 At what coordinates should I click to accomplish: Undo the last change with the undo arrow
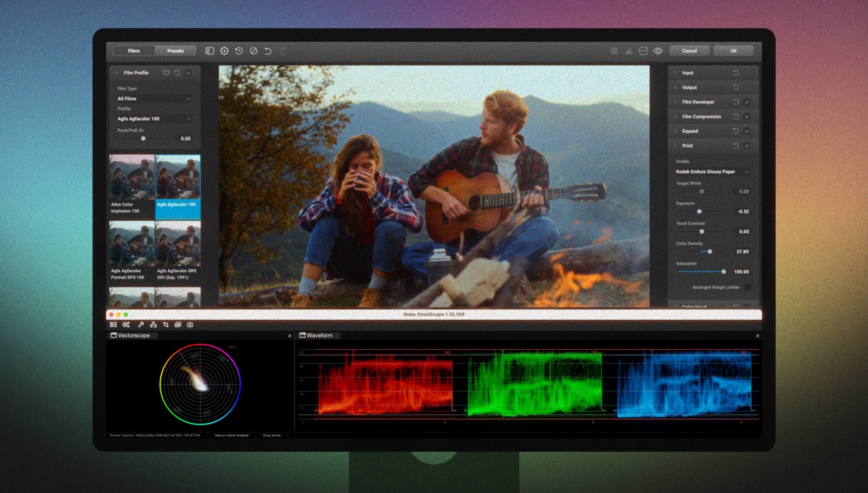click(268, 51)
